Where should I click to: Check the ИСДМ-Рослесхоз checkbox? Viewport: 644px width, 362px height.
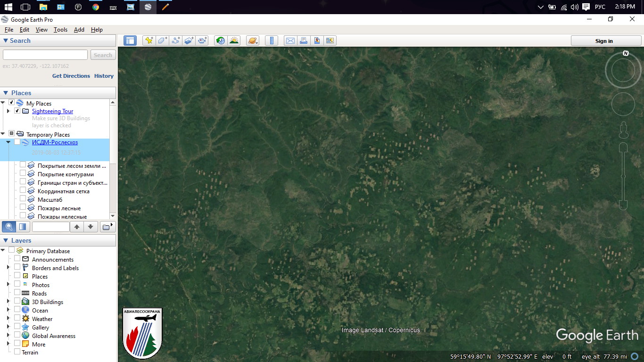point(17,142)
